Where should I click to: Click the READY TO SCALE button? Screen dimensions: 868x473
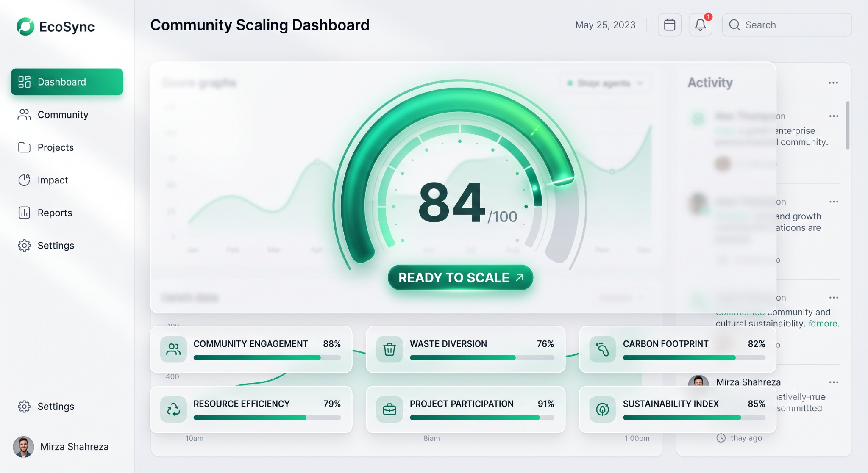pos(460,278)
